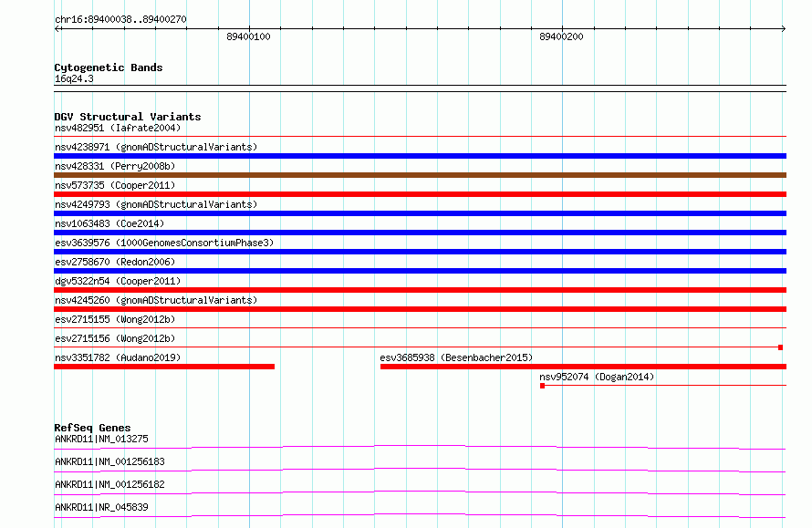
Task: Open gene ANKRD11|NM_001256182 label
Action: point(109,484)
